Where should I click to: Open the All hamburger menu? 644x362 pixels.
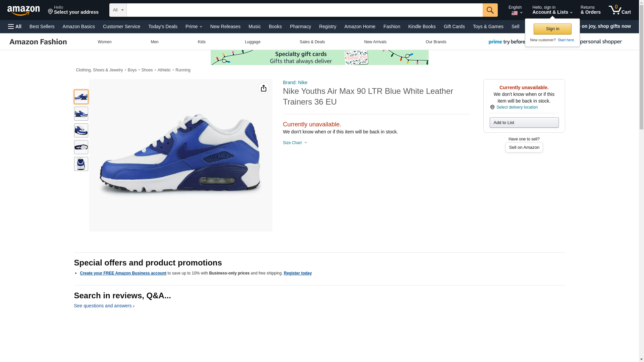click(x=15, y=26)
